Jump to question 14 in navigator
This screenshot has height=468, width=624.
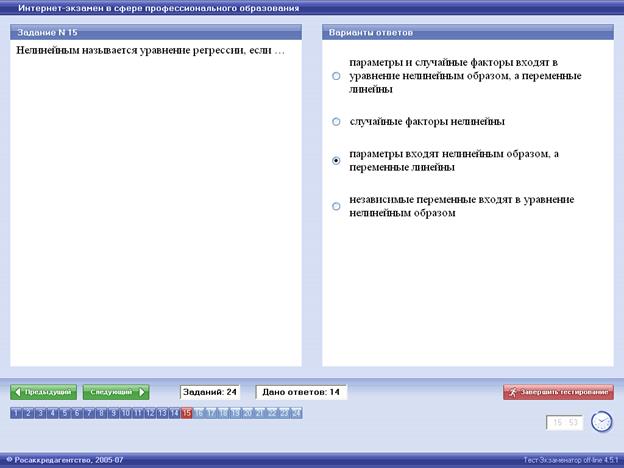(174, 413)
